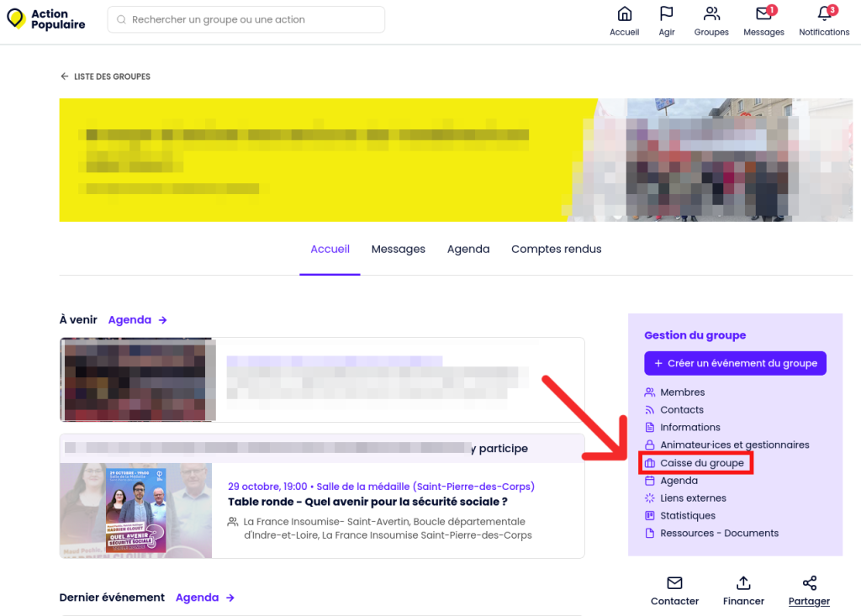
Task: Select the Accueil tab
Action: point(330,250)
